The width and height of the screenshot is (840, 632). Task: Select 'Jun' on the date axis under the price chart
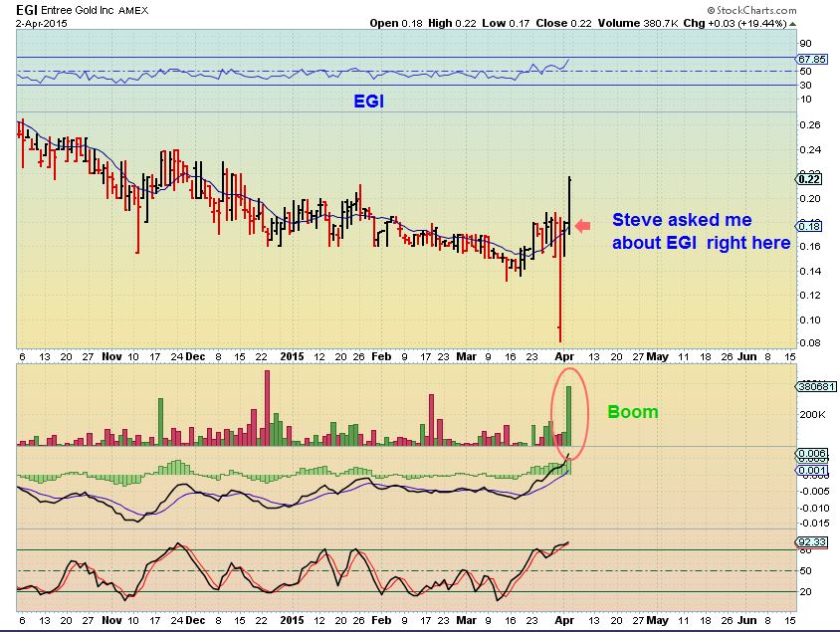tap(747, 356)
